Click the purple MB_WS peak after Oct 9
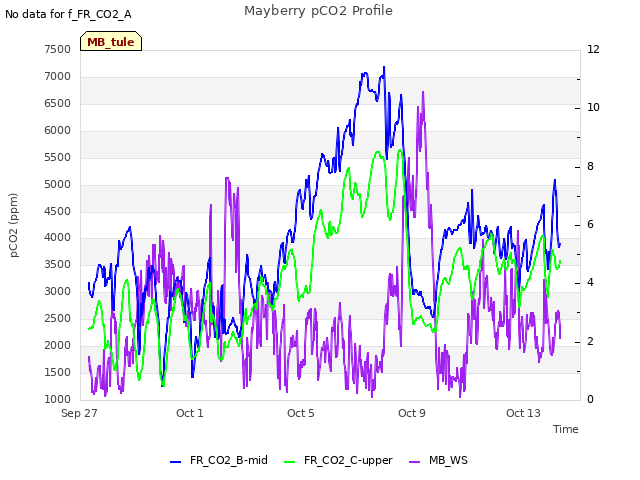The width and height of the screenshot is (640, 480). (x=423, y=92)
